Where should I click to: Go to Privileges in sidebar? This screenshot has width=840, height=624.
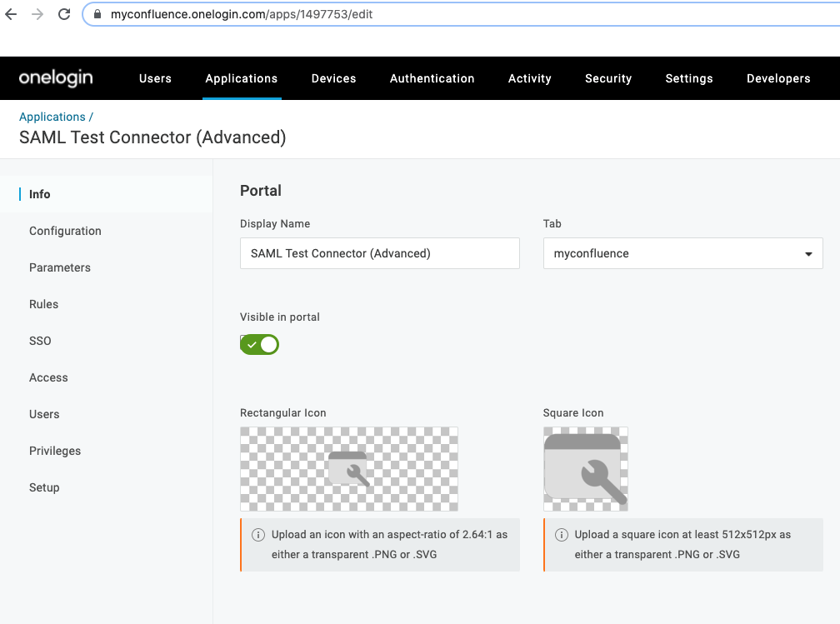tap(55, 451)
